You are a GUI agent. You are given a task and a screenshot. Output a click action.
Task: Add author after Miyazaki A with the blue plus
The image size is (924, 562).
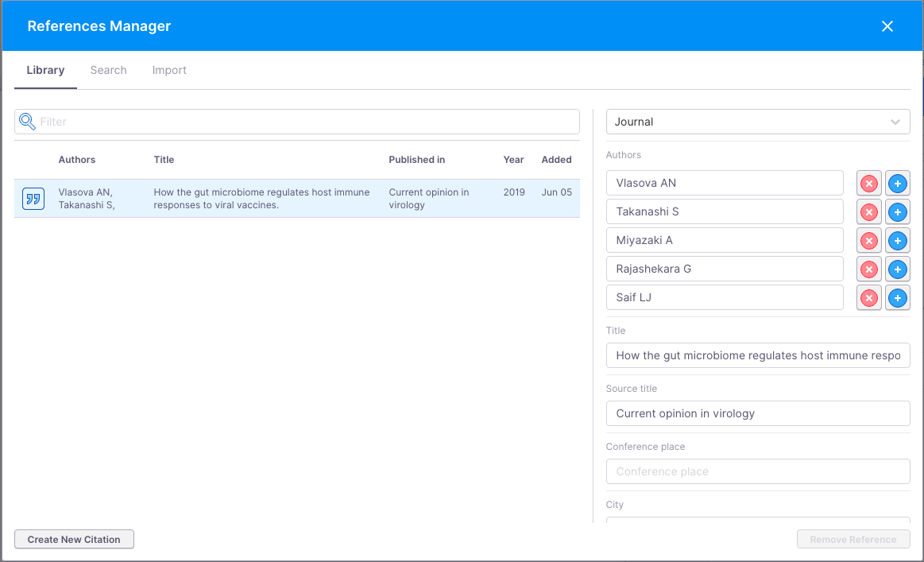coord(898,241)
